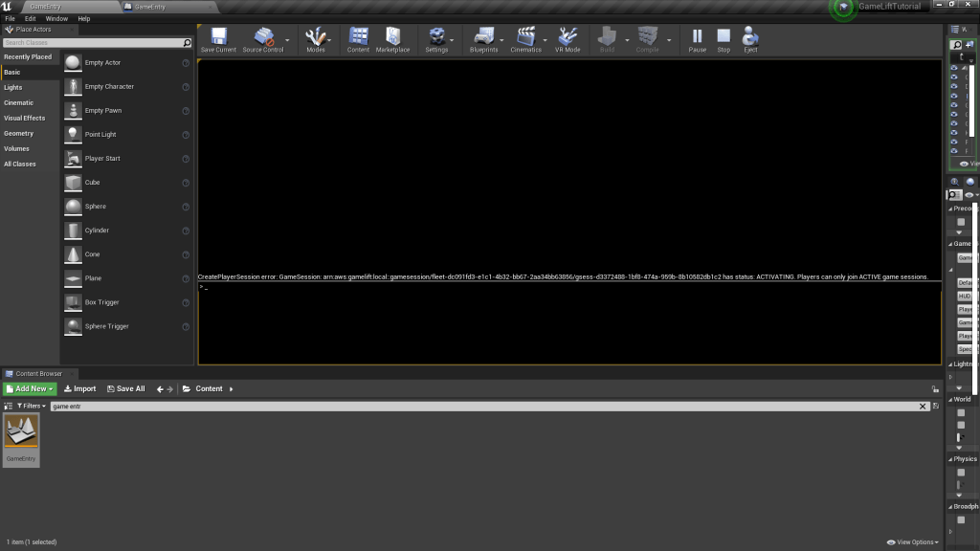The width and height of the screenshot is (980, 551).
Task: Click the Search Classes input field
Action: pyautogui.click(x=92, y=43)
